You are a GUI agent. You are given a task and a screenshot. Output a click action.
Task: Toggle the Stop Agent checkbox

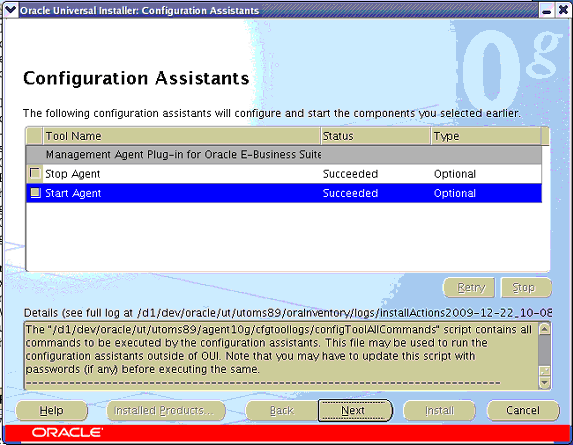tap(35, 173)
